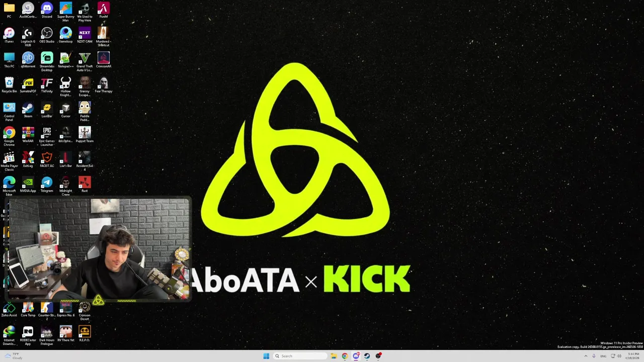
Task: Select the NZXT CAM shortcut
Action: coord(85,35)
